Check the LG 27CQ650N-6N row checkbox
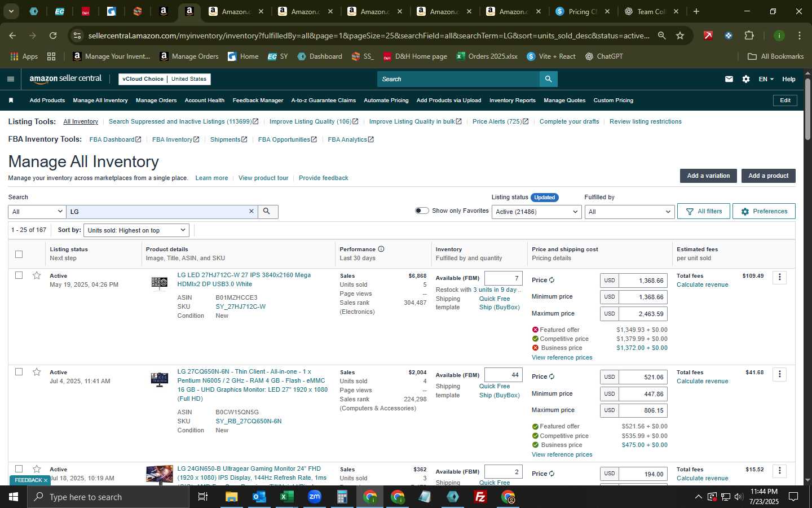This screenshot has width=812, height=508. [x=19, y=372]
